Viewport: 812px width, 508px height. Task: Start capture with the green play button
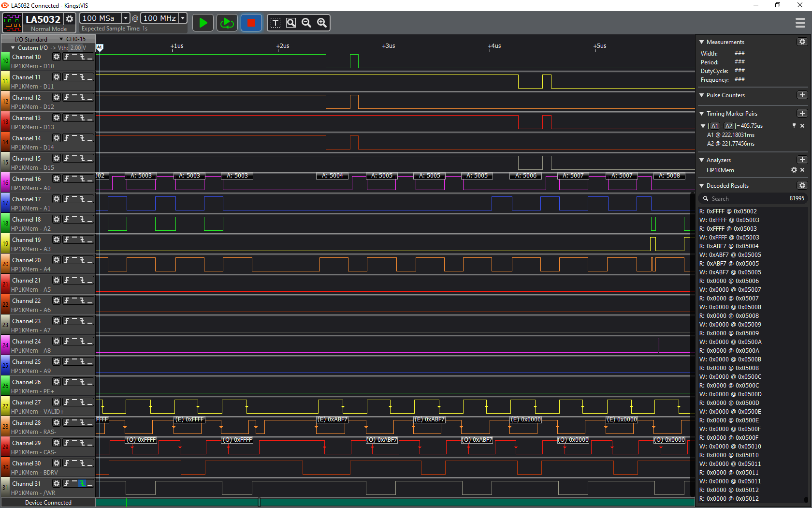[203, 23]
